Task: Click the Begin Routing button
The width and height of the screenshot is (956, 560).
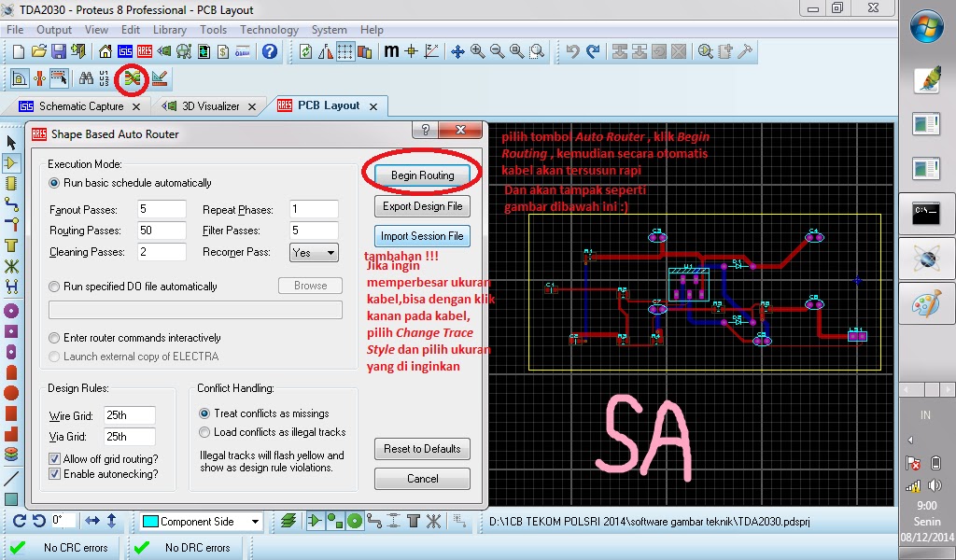Action: (423, 175)
